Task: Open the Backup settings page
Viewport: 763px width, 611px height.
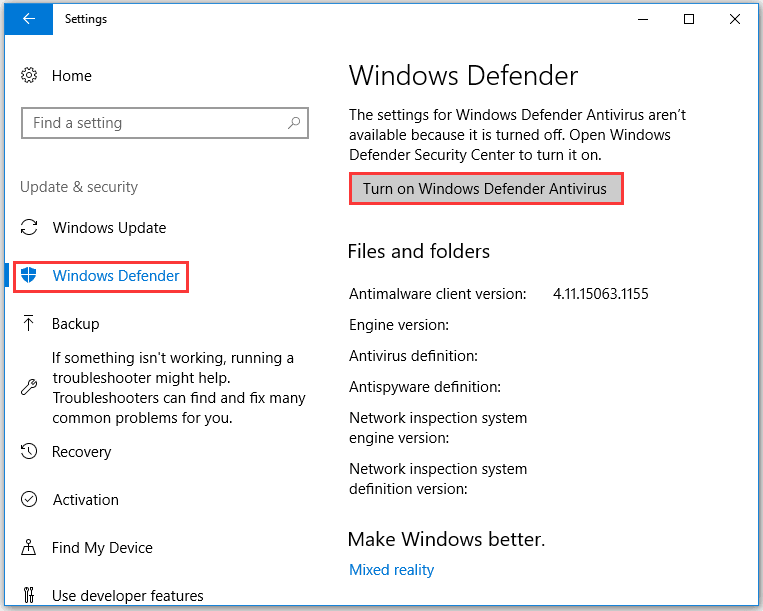Action: 75,324
